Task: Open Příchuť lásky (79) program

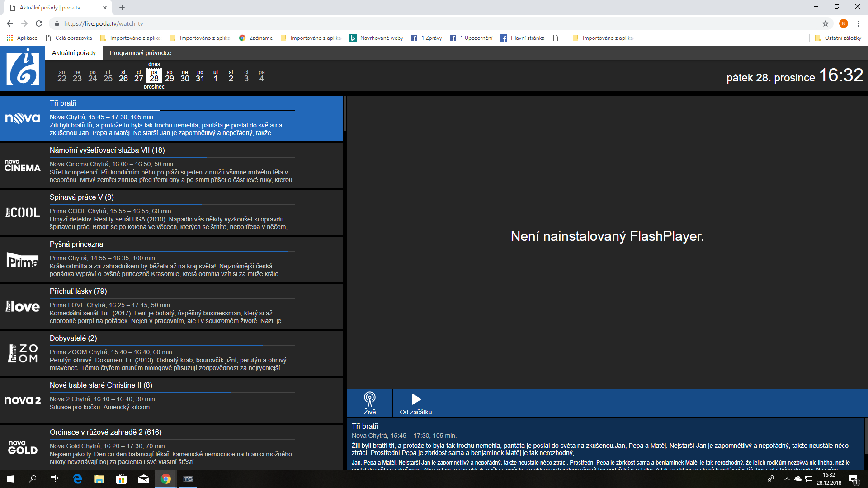Action: [x=78, y=291]
